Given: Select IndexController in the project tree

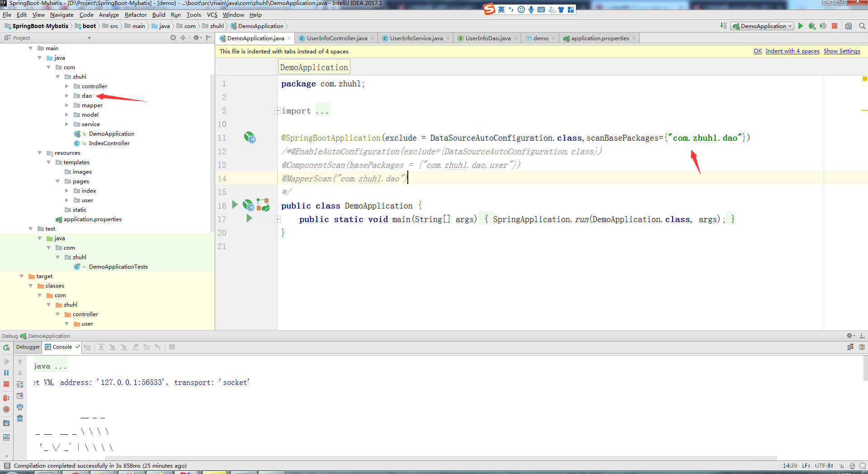Looking at the screenshot, I should tap(109, 143).
